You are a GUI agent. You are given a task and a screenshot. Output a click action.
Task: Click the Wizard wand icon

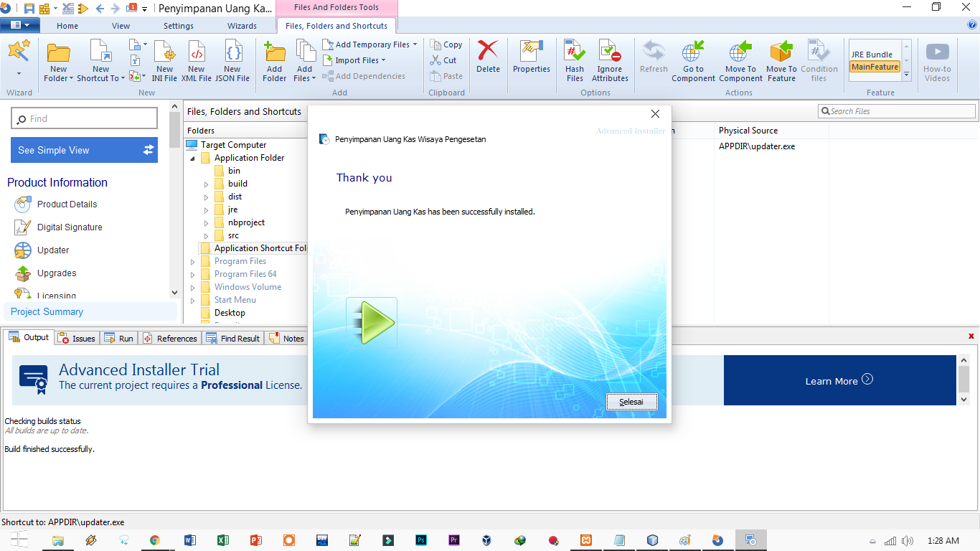coord(19,52)
